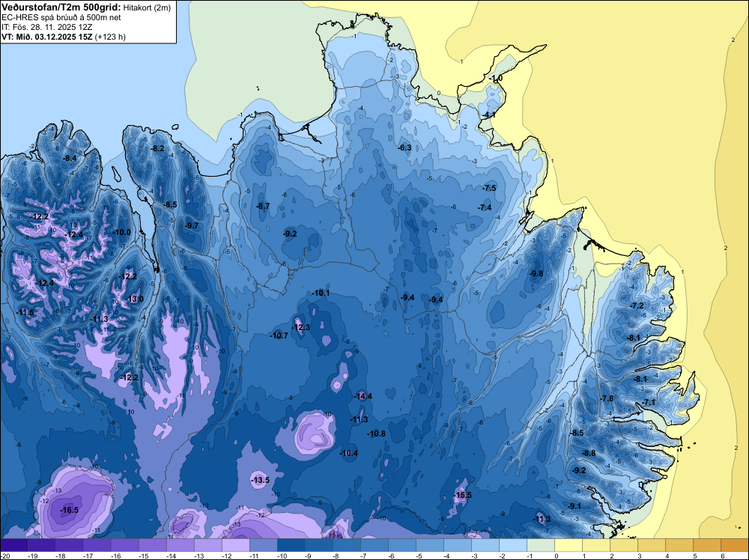Select the legend swatch starting at 3

651,545
